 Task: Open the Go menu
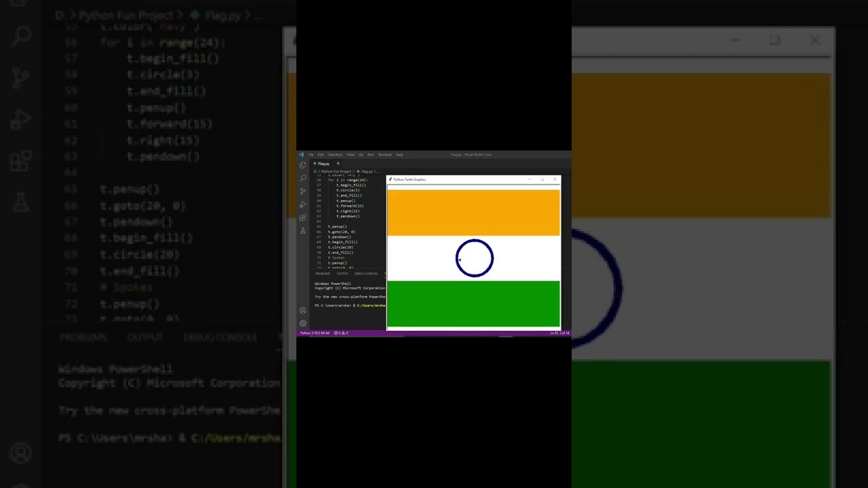click(361, 155)
